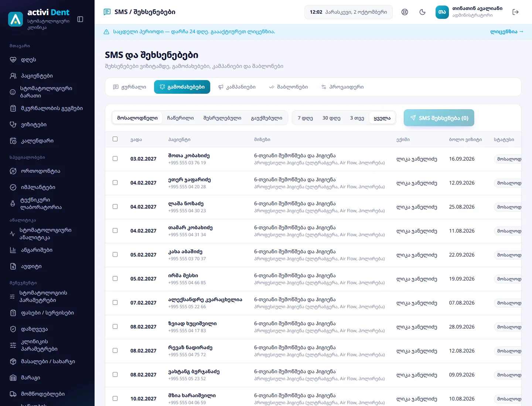This screenshot has width=532, height=406.
Task: Check row for ეთერ ჯაფარიძე
Action: click(x=115, y=182)
